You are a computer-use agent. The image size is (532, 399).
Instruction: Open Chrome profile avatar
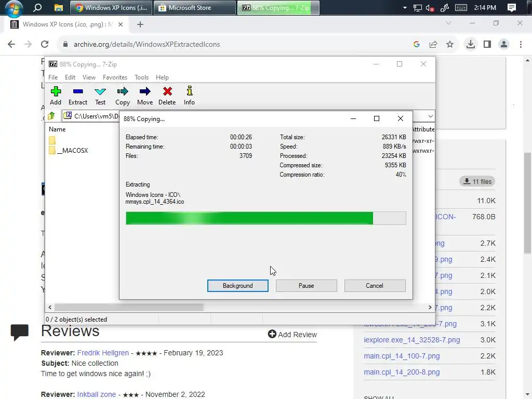tap(504, 45)
